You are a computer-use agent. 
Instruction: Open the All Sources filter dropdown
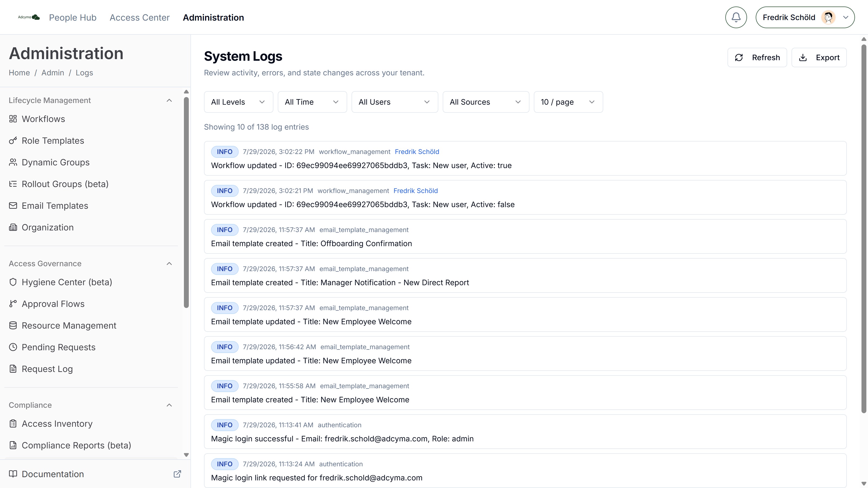pyautogui.click(x=486, y=102)
